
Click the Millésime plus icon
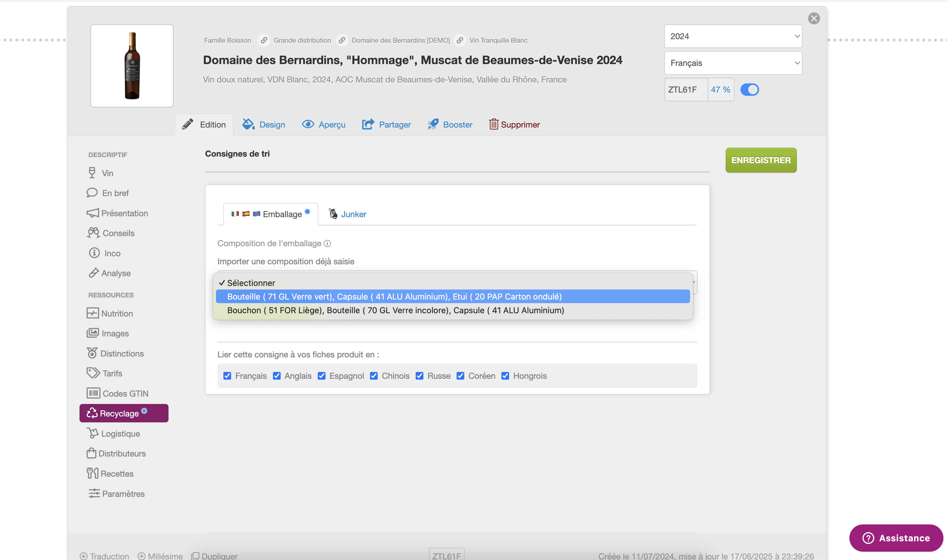point(142,556)
